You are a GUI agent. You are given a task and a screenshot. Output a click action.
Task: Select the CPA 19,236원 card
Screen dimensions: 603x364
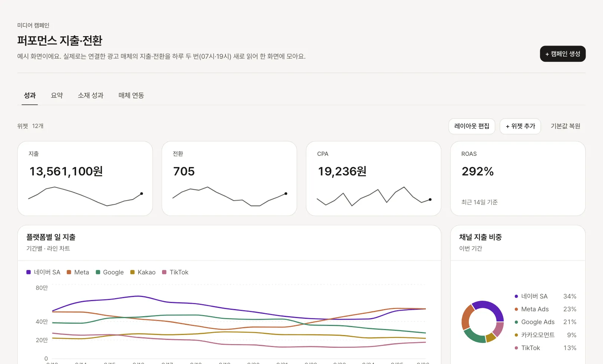click(x=373, y=178)
